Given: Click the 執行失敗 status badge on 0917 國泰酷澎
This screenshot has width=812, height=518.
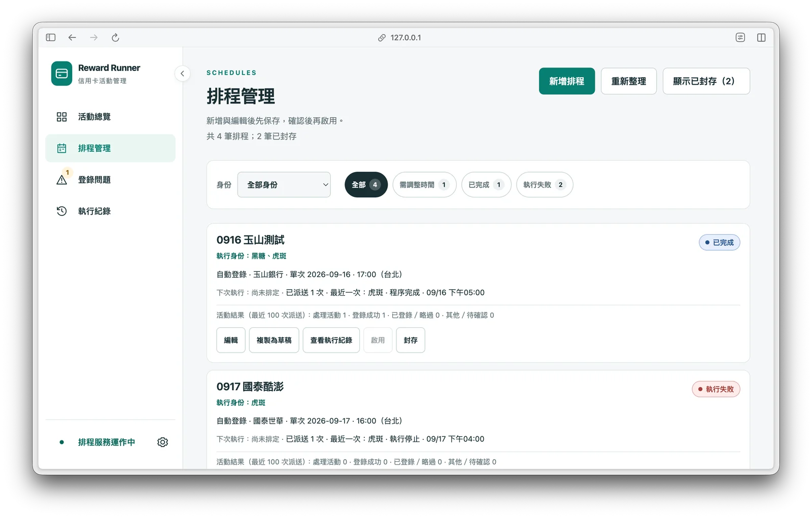Looking at the screenshot, I should [716, 389].
